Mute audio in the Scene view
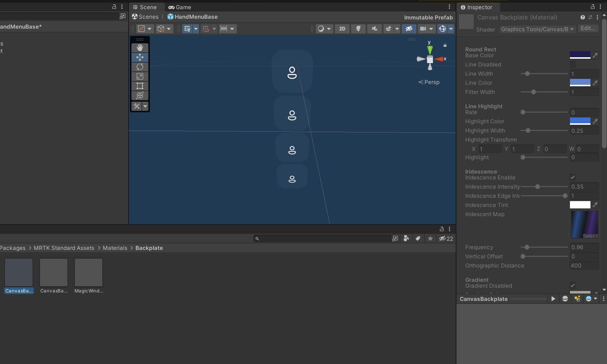The width and height of the screenshot is (607, 364). (374, 29)
